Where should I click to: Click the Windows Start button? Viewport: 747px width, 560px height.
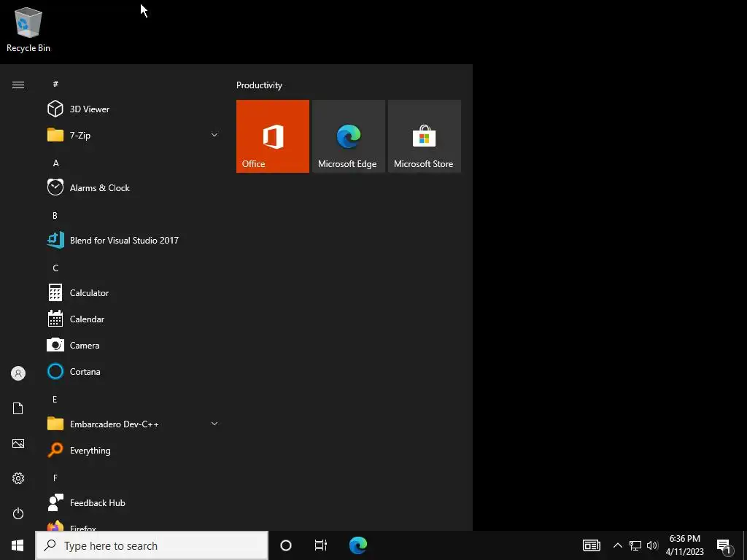18,545
